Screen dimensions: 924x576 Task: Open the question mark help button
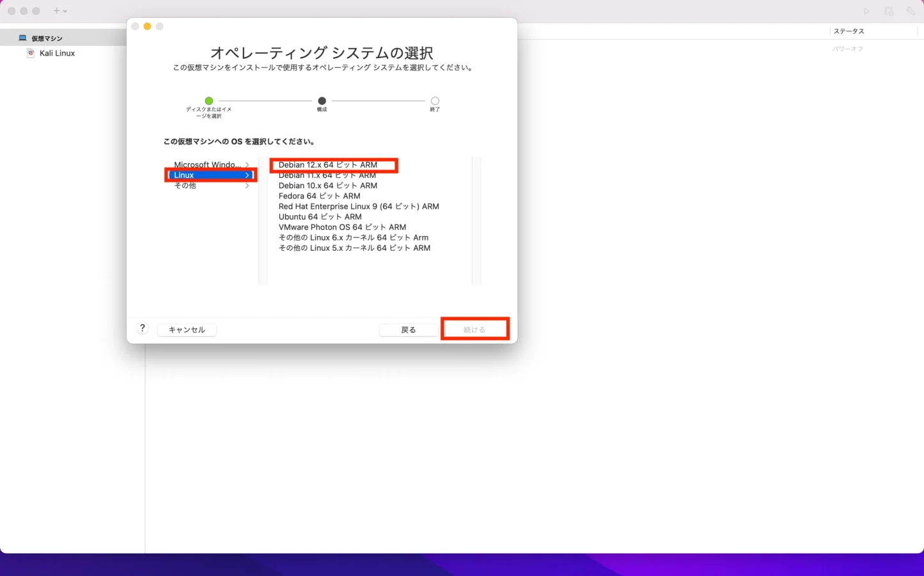143,328
